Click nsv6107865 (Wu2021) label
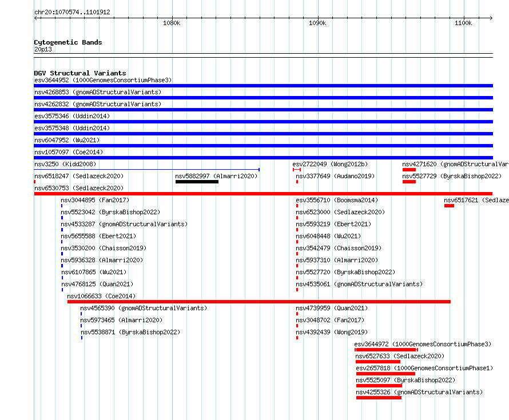 point(94,272)
